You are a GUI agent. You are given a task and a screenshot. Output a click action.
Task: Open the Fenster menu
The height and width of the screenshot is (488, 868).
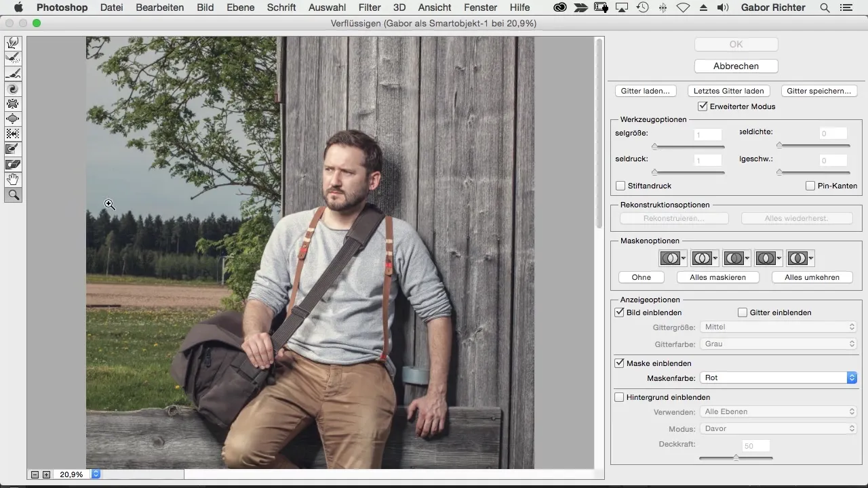(481, 8)
